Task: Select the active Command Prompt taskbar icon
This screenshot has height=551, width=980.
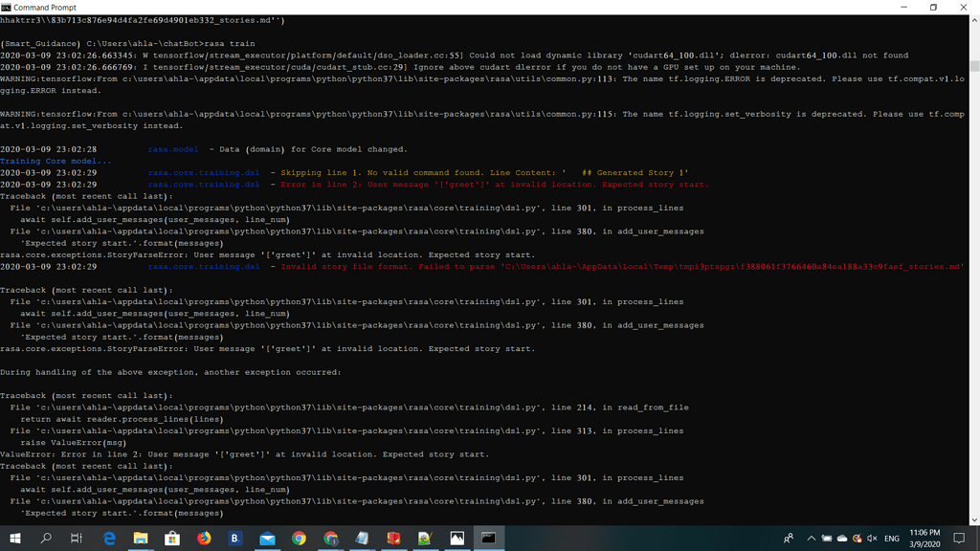Action: pyautogui.click(x=488, y=538)
